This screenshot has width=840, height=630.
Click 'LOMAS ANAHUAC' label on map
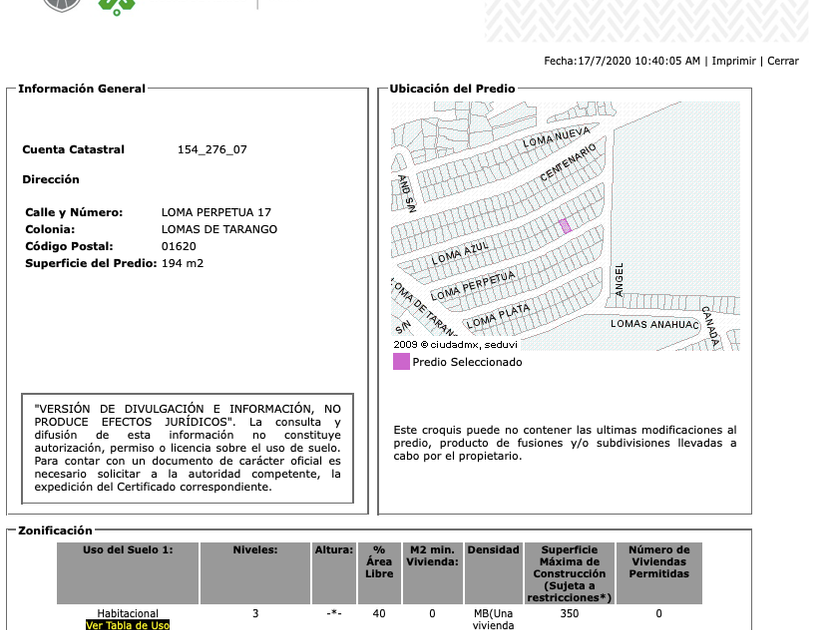655,324
